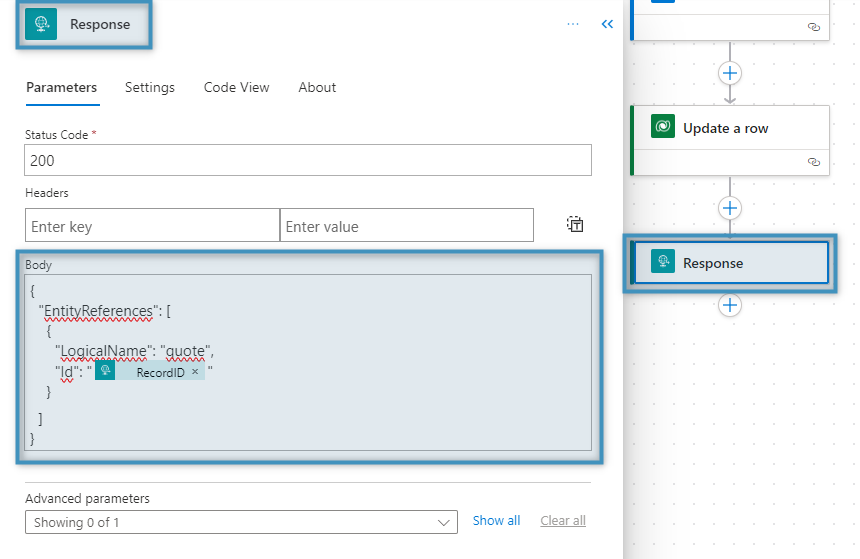Click the Response title in panel header

click(x=100, y=25)
